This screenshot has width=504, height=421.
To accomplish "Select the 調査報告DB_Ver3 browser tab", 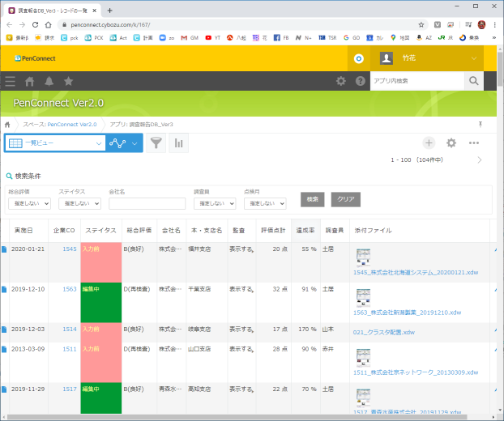I will [53, 11].
